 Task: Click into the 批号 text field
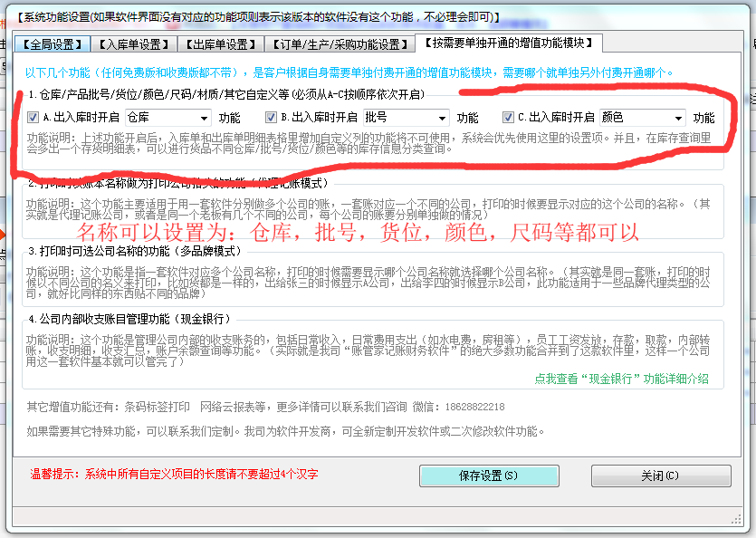(397, 118)
